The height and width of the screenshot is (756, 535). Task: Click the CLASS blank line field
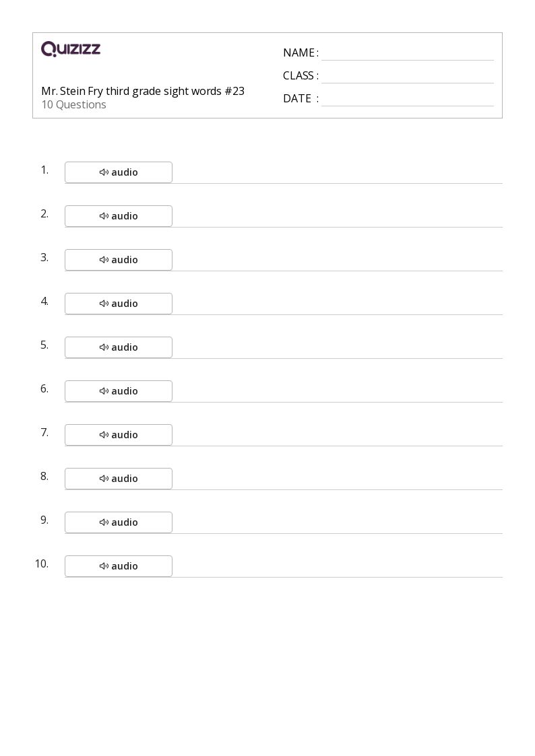coord(407,77)
